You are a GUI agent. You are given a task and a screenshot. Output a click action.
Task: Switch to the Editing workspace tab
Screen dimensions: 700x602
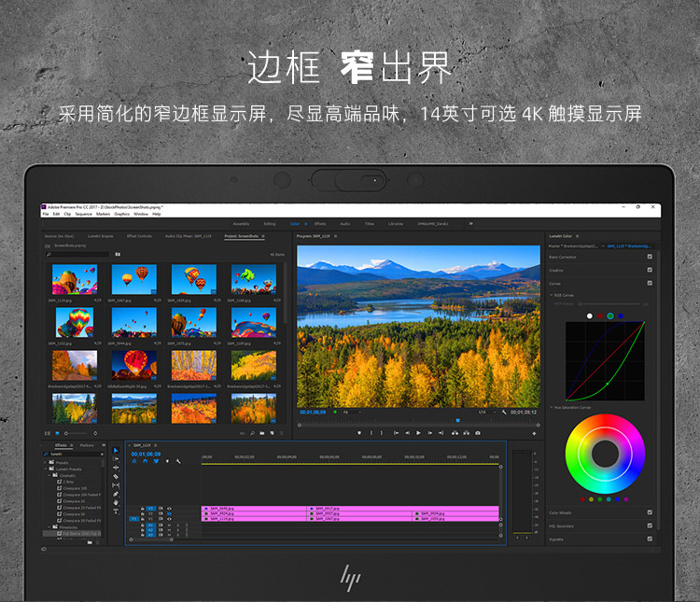coord(269,224)
